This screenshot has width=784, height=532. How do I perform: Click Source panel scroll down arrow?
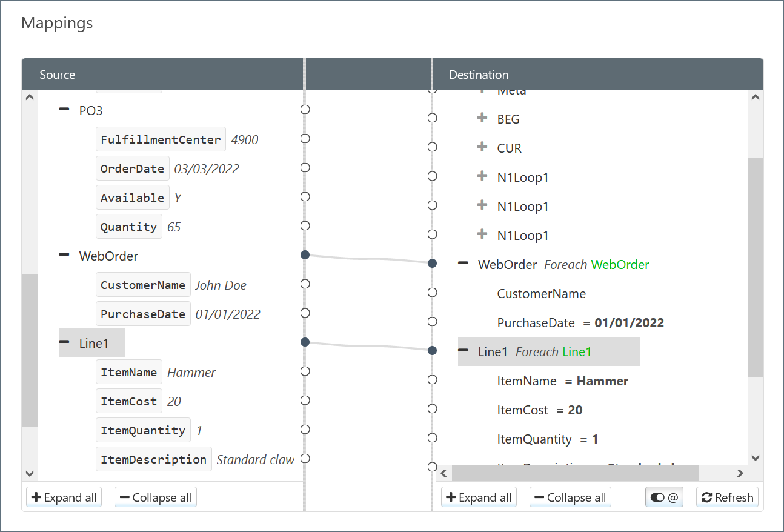pyautogui.click(x=30, y=473)
